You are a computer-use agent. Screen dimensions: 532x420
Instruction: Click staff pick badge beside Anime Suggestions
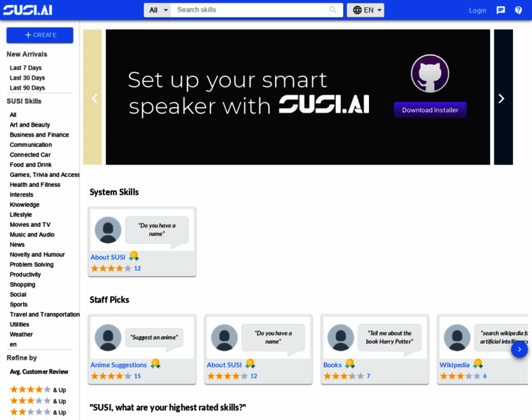click(155, 364)
